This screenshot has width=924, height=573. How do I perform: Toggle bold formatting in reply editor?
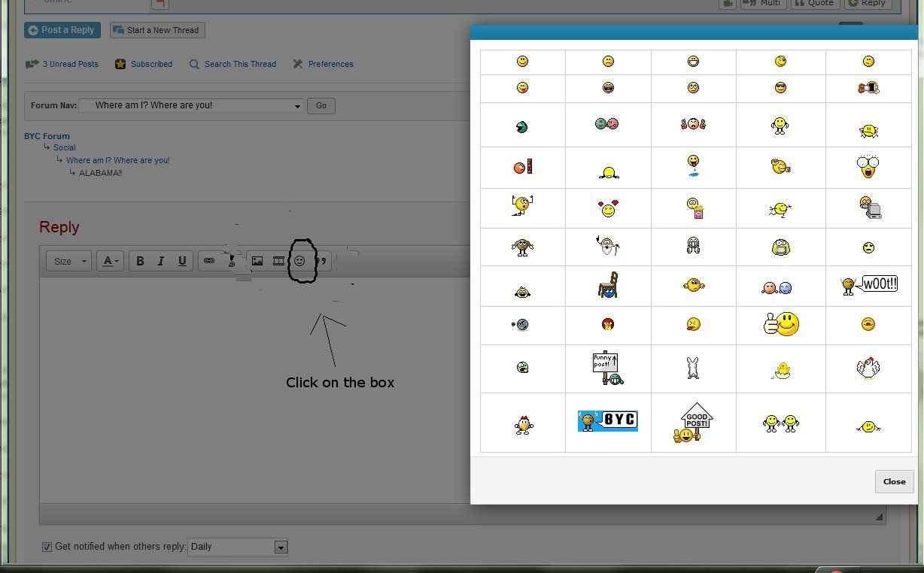[x=140, y=261]
